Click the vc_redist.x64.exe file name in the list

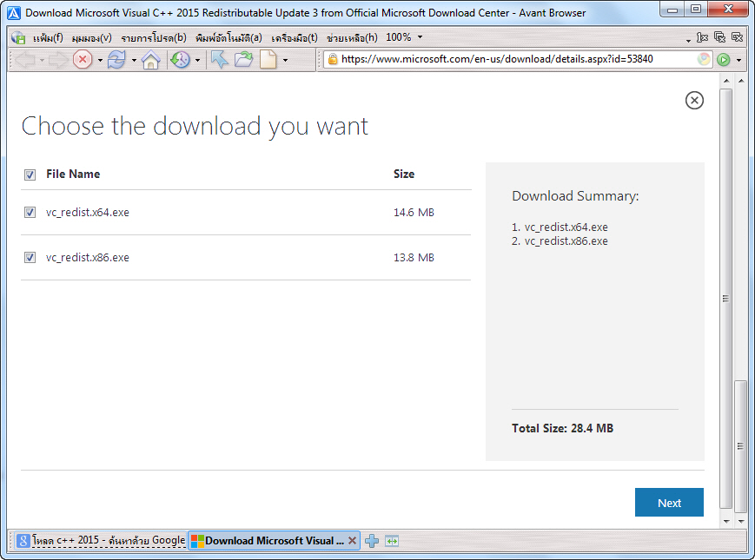click(88, 212)
